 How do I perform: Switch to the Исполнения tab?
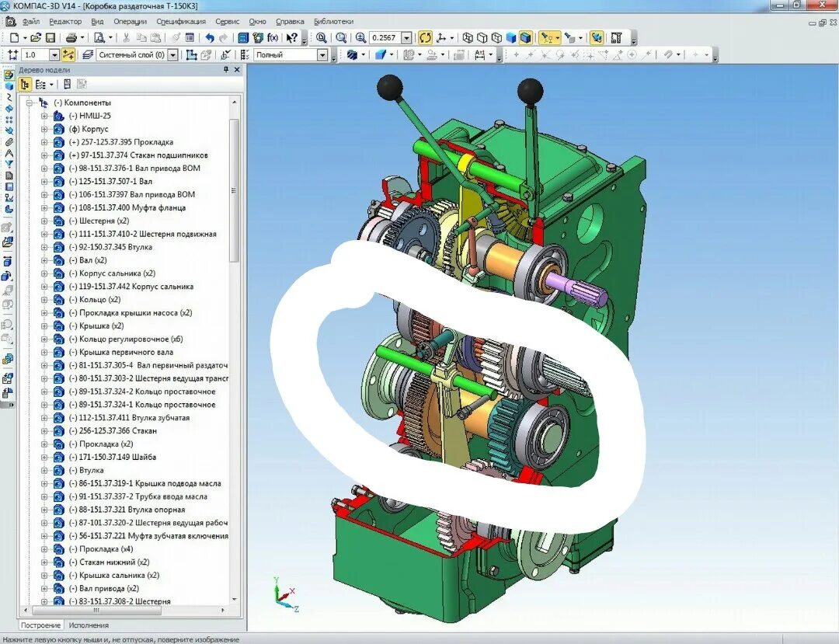coord(89,625)
